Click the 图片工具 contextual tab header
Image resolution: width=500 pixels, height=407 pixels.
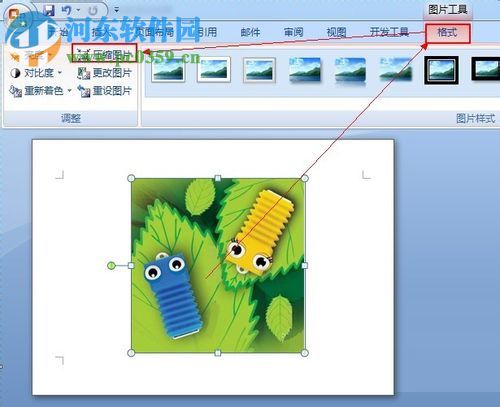point(448,10)
